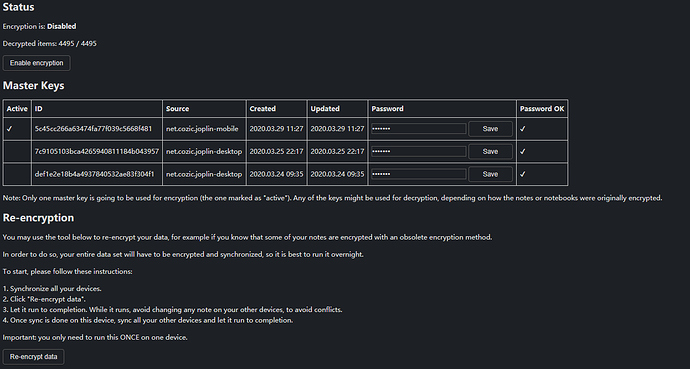Click Password OK checkmark in third row
Screen dimensions: 690x369
tap(522, 174)
